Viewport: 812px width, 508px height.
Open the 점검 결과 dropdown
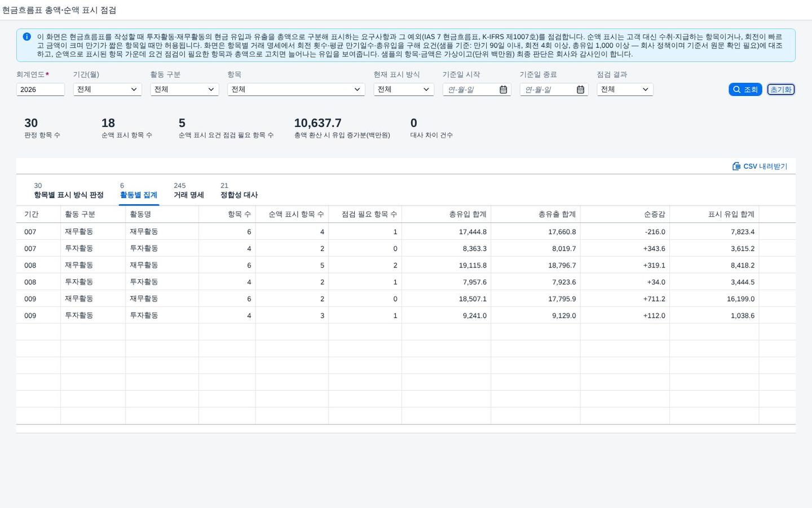(x=625, y=89)
